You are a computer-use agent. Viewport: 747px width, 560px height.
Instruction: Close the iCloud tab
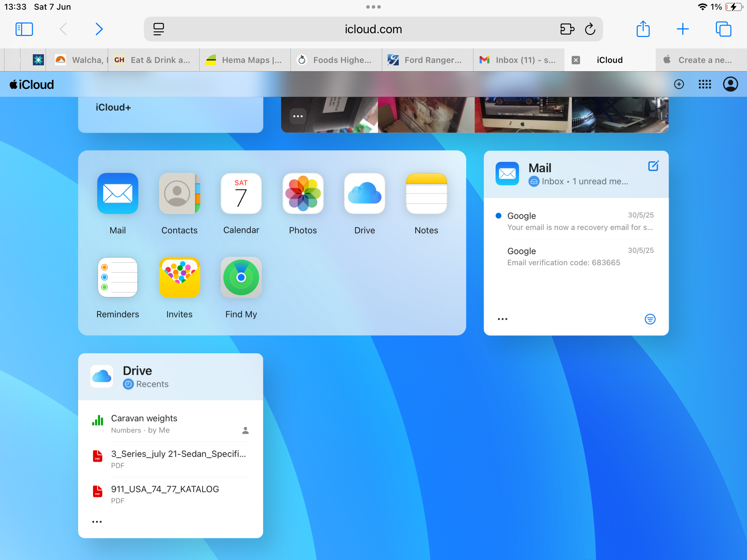coord(576,60)
